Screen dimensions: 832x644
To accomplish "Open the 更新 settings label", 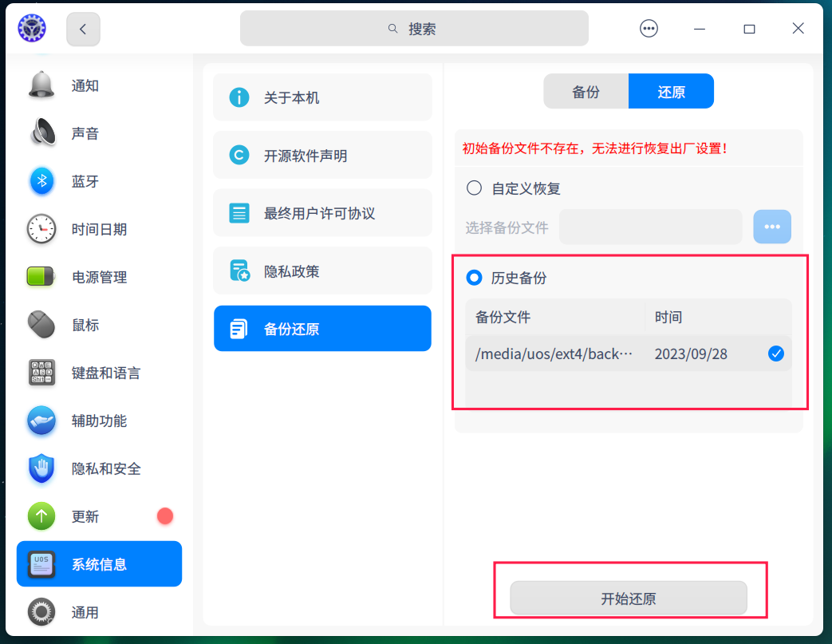I will [85, 516].
